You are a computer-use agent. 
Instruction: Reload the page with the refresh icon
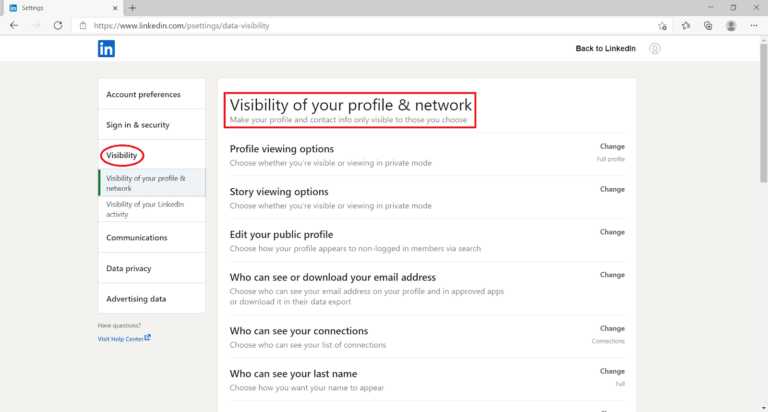(x=58, y=25)
